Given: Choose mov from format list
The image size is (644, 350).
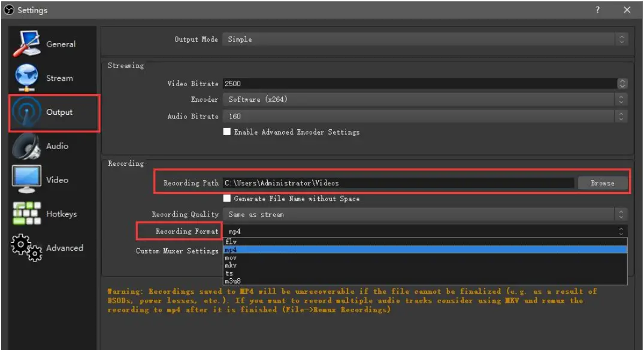Looking at the screenshot, I should (x=425, y=258).
